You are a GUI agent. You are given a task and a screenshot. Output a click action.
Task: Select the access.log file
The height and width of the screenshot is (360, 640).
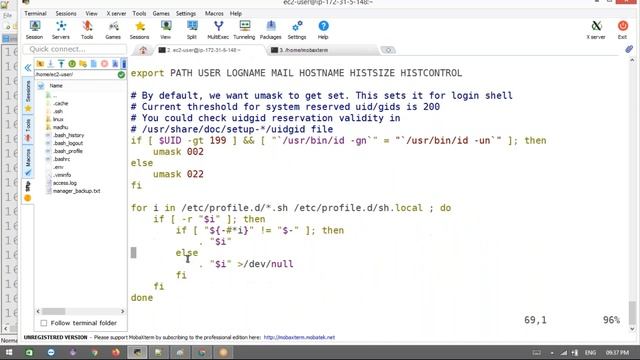coord(64,183)
